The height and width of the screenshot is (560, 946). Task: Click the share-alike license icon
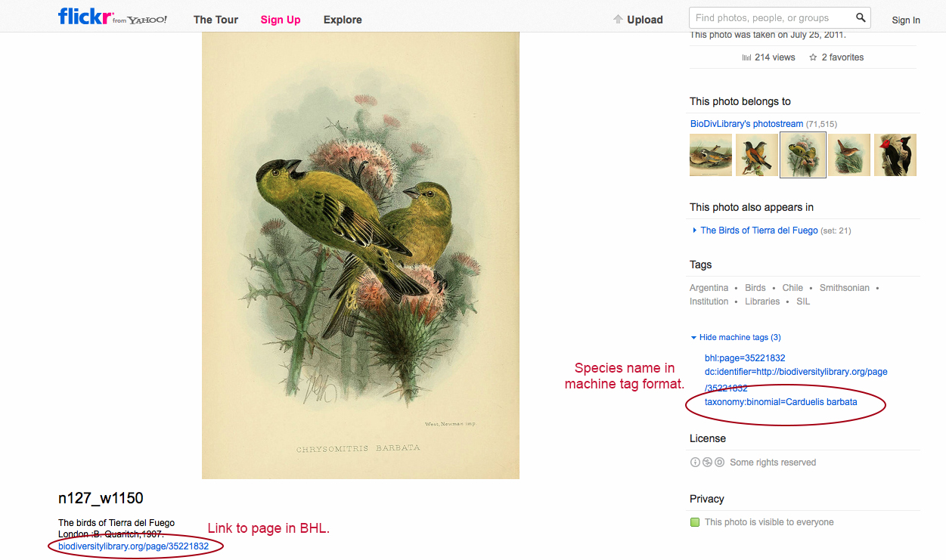(719, 463)
